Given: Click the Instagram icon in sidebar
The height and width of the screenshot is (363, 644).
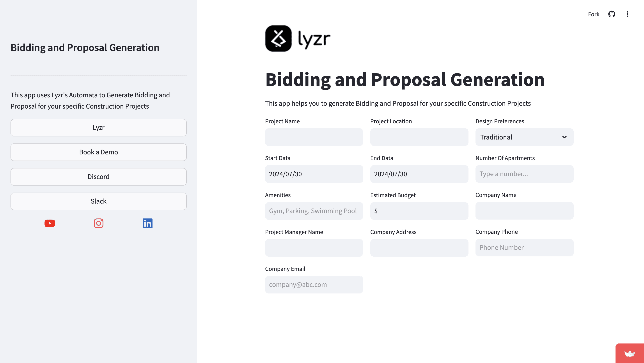Looking at the screenshot, I should (99, 223).
